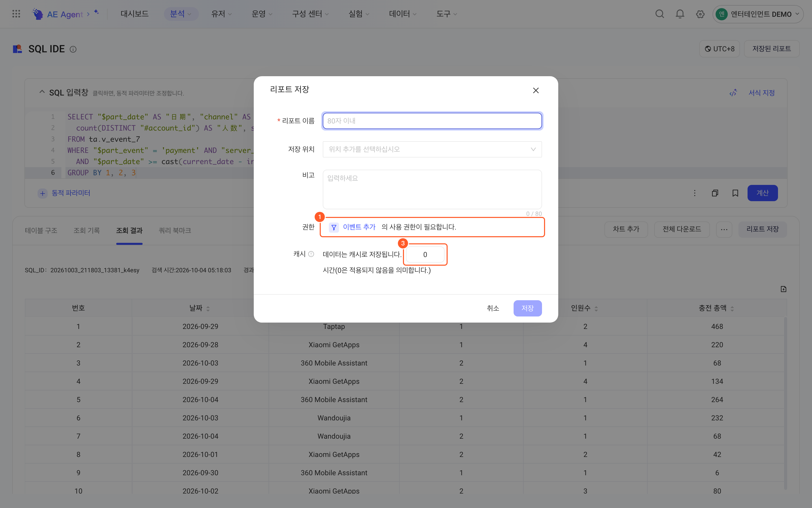
Task: Focus the cache hours number field
Action: coord(425,254)
